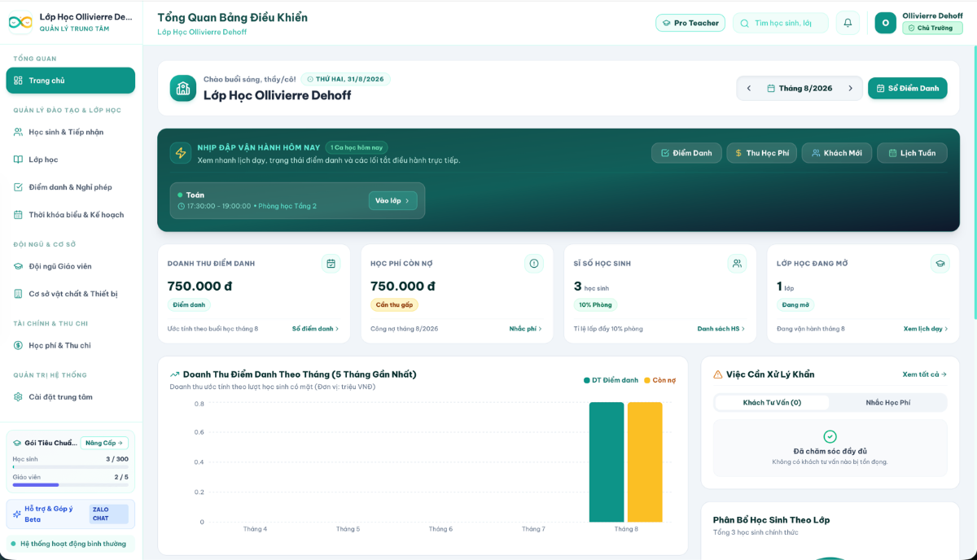The width and height of the screenshot is (977, 560).
Task: Open ZALO CHAT support button
Action: click(x=108, y=514)
